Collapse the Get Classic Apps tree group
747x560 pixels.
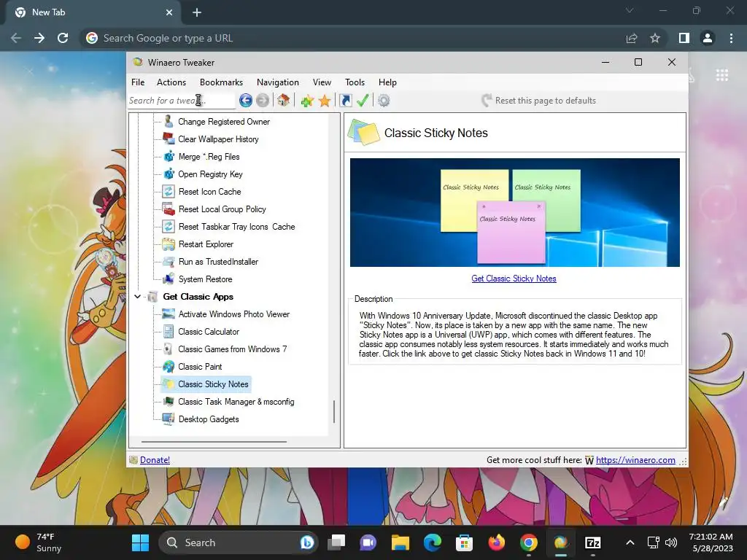(x=138, y=297)
